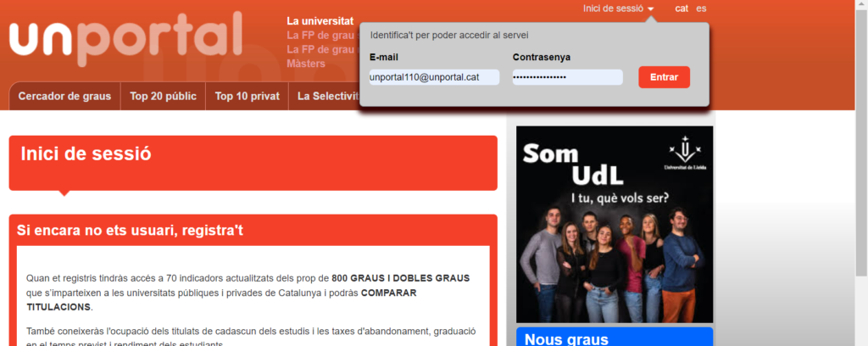
Task: Click the Màsters menu link
Action: tap(306, 64)
